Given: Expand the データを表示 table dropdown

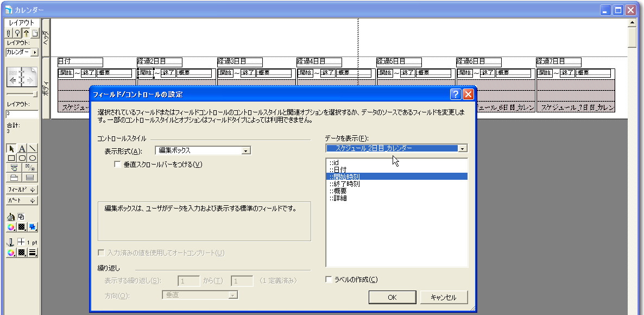Looking at the screenshot, I should coord(462,148).
